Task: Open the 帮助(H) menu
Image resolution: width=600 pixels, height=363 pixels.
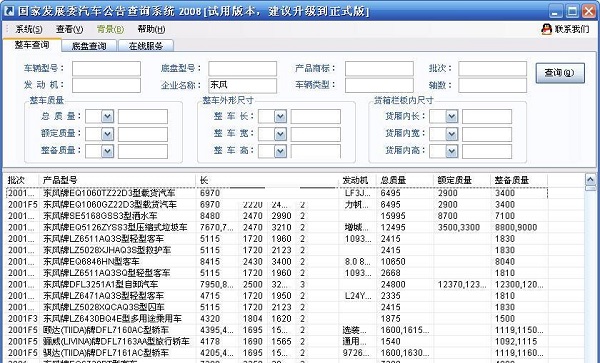Action: point(152,29)
